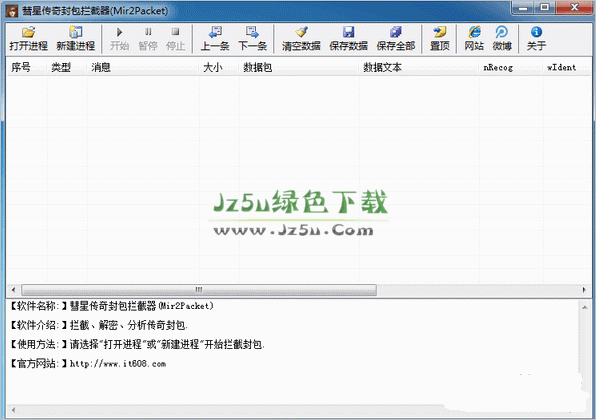Click the packet list horizontal scrollbar thumb
This screenshot has width=596, height=420.
click(199, 290)
